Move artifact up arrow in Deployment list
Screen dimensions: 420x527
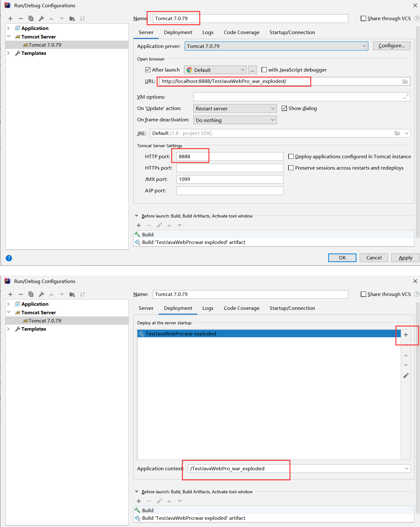pos(406,355)
